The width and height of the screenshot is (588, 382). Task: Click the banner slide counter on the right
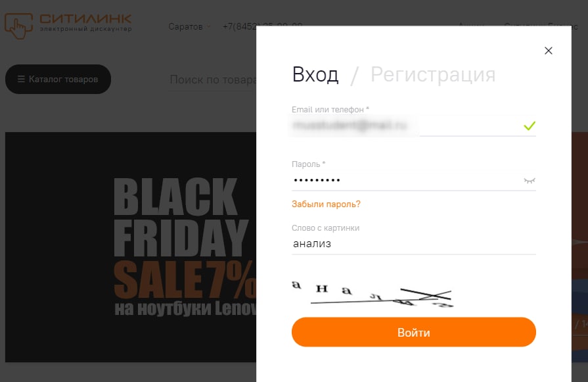pos(581,324)
